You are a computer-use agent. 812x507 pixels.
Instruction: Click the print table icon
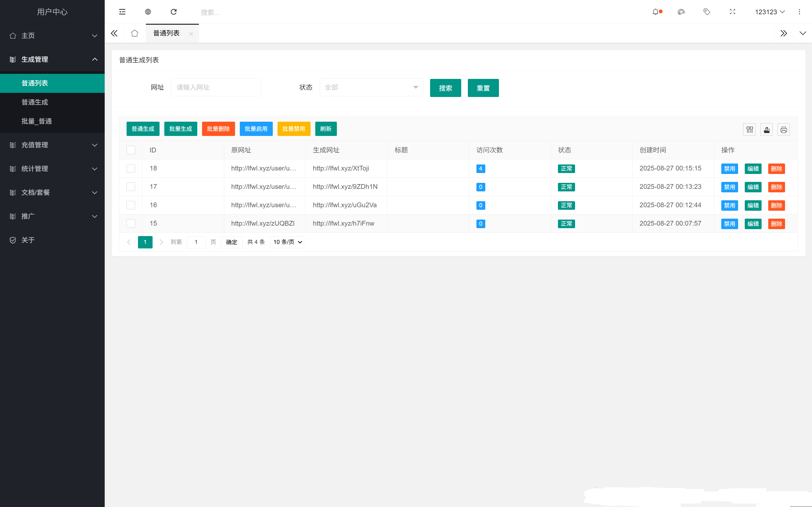(x=784, y=130)
